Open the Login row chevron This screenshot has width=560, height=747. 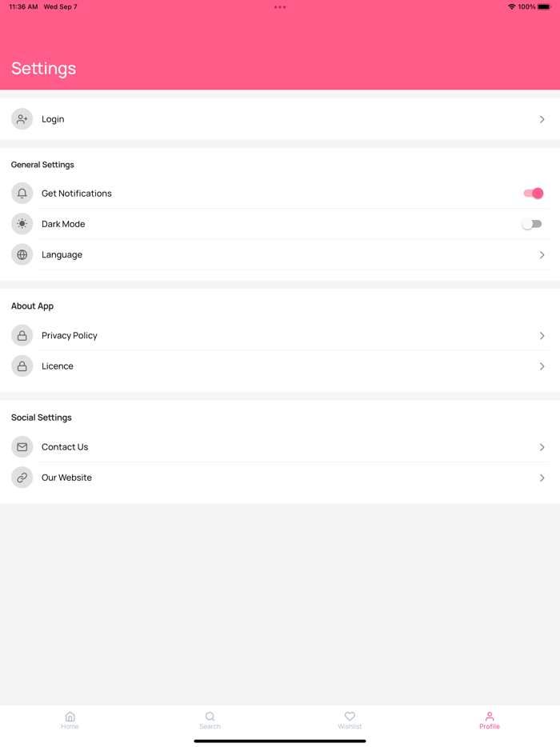click(542, 119)
